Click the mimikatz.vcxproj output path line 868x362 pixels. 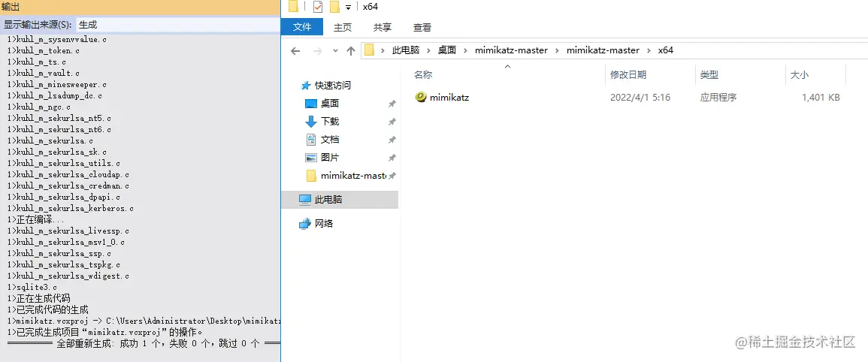tap(144, 321)
